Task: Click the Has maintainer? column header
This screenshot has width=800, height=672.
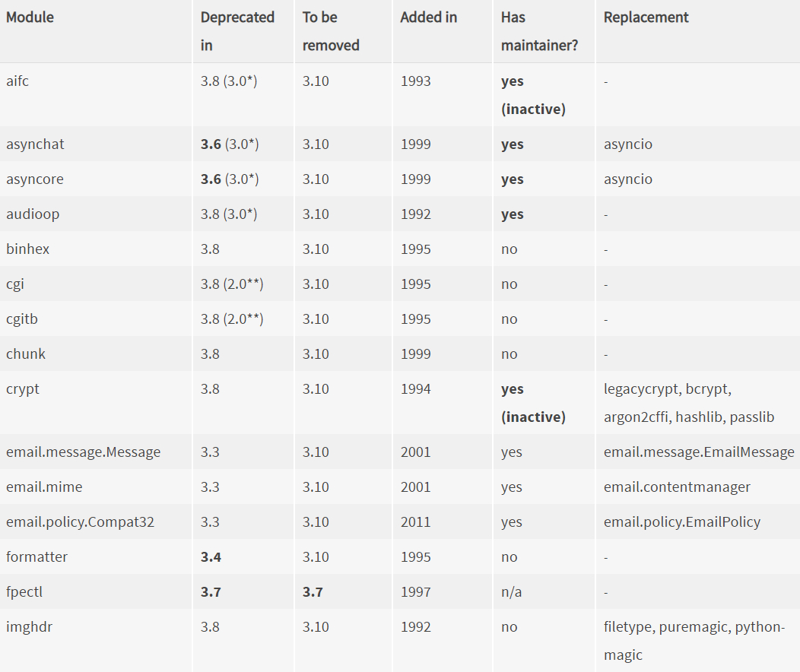Action: tap(539, 31)
